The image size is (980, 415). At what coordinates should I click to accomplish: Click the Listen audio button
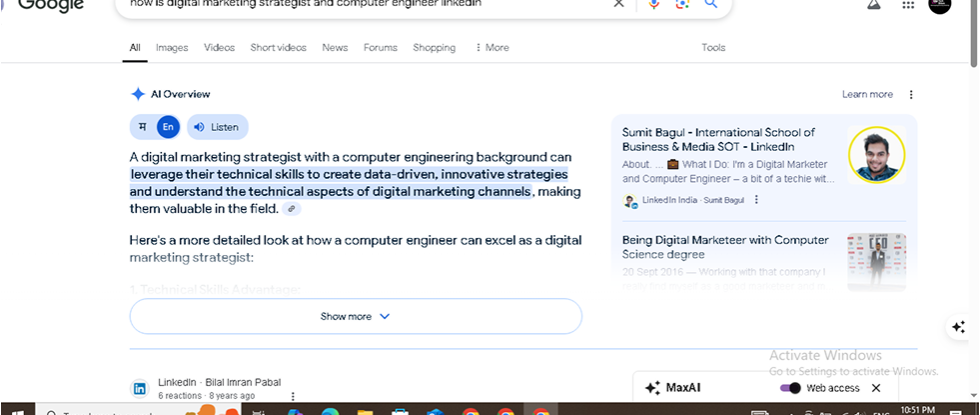click(218, 127)
